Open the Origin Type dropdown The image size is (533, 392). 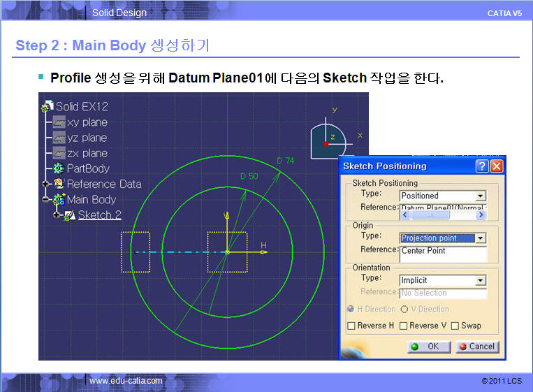[x=480, y=238]
